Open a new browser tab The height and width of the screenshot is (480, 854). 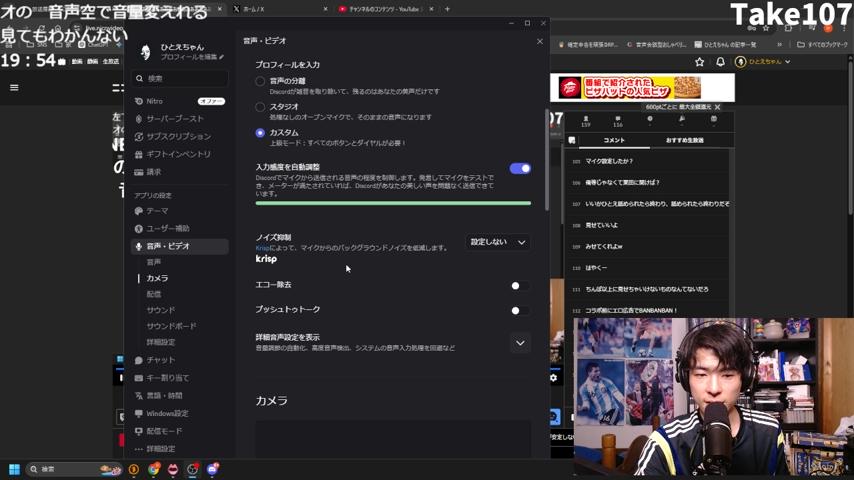pos(447,9)
